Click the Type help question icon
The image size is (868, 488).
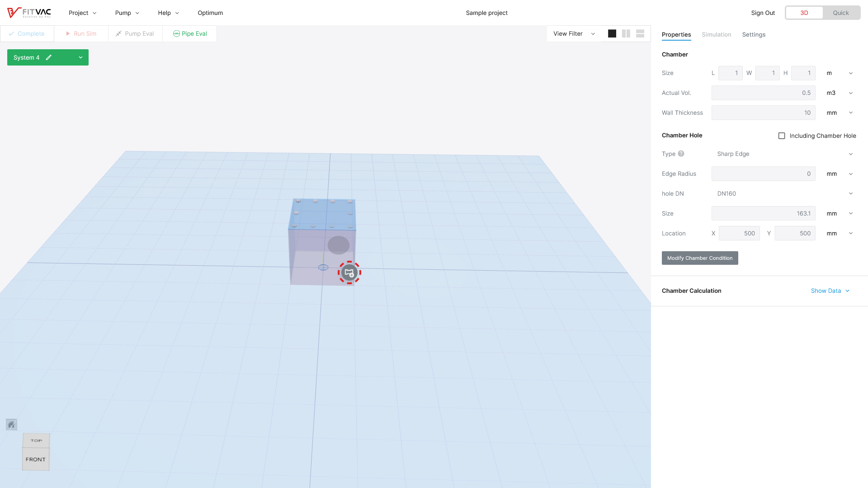(x=681, y=154)
